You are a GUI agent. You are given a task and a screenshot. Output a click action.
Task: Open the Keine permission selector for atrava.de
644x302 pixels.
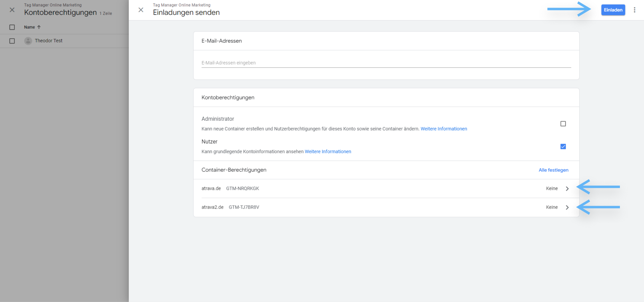[x=552, y=188]
